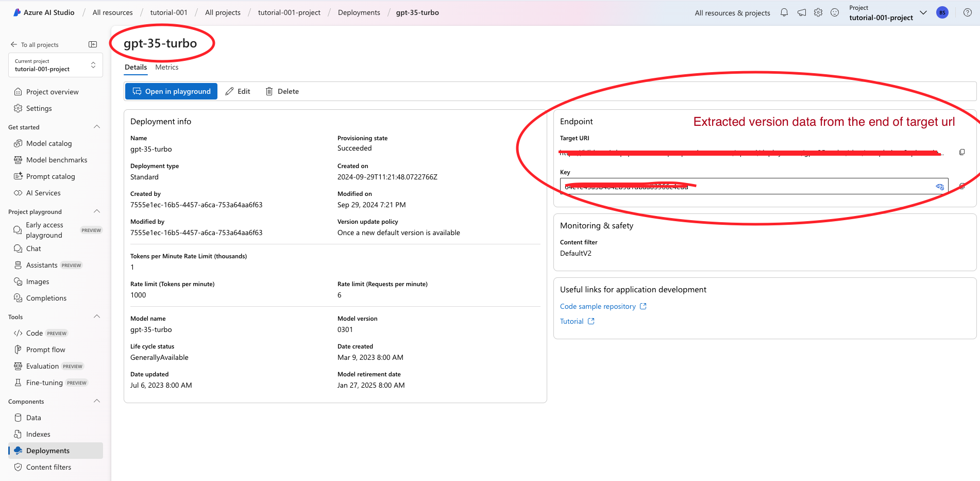Screen dimensions: 980x481
Task: Open Early access playground item
Action: (56, 230)
